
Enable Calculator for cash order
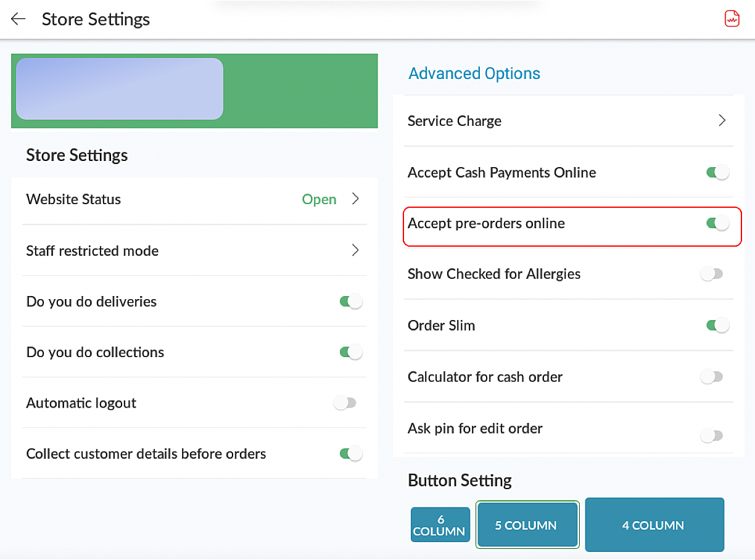click(712, 376)
